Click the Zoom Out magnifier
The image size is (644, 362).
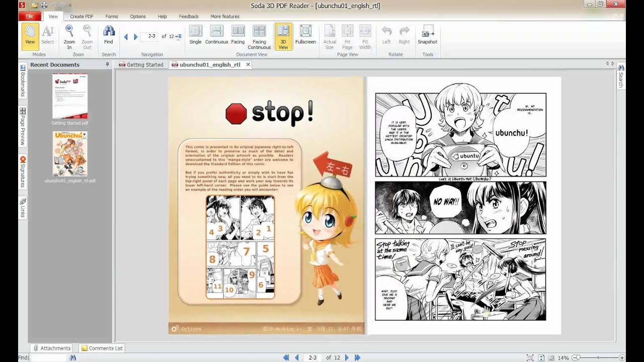[x=87, y=37]
